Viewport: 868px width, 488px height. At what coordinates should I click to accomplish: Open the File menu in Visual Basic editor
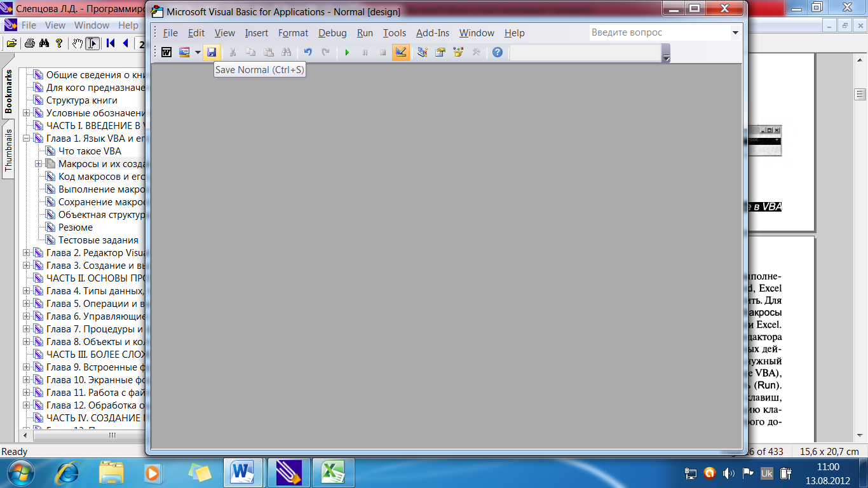[x=170, y=33]
